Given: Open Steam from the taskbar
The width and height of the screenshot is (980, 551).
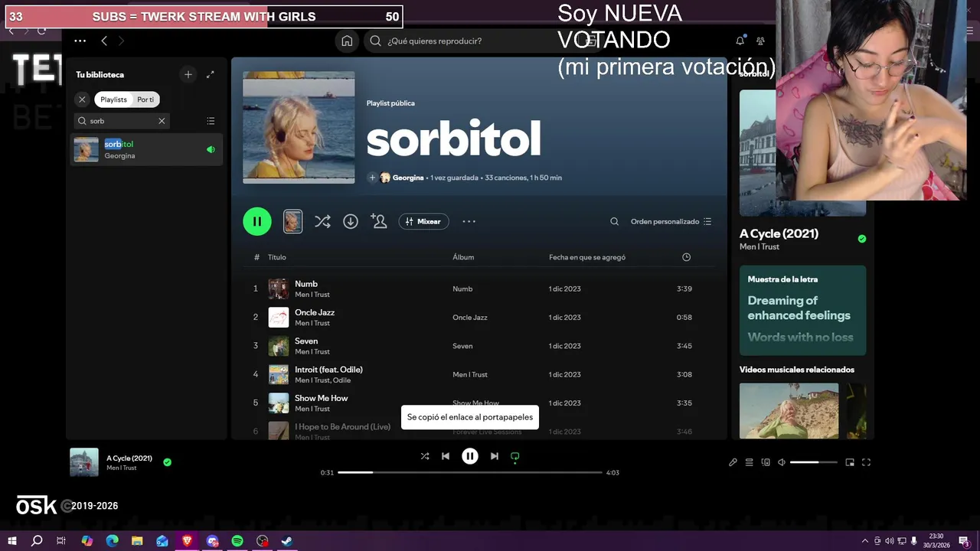Looking at the screenshot, I should pyautogui.click(x=287, y=541).
